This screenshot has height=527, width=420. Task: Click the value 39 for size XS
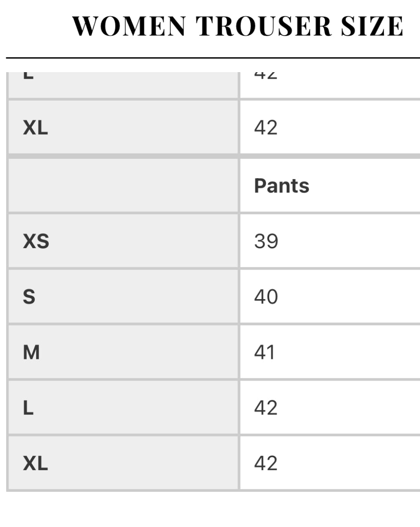[266, 241]
